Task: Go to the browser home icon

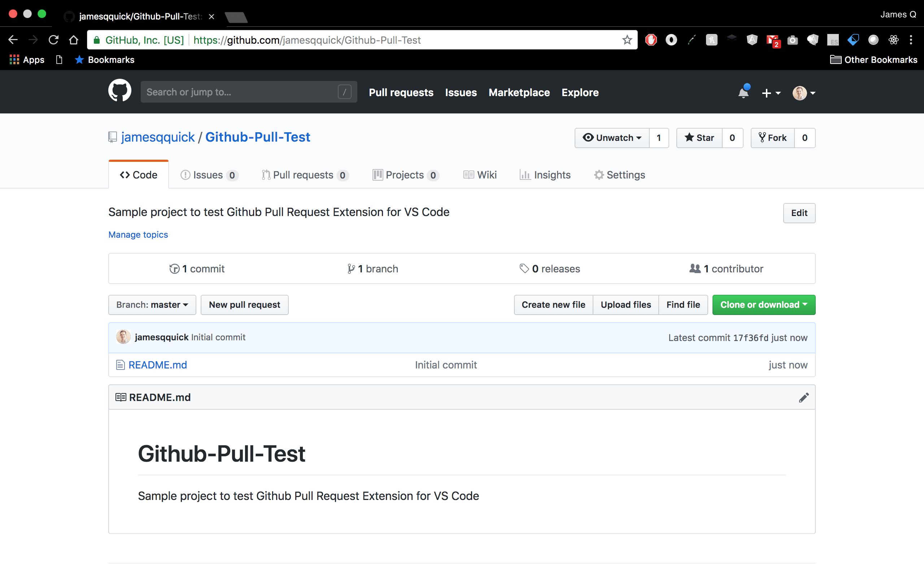Action: click(74, 40)
